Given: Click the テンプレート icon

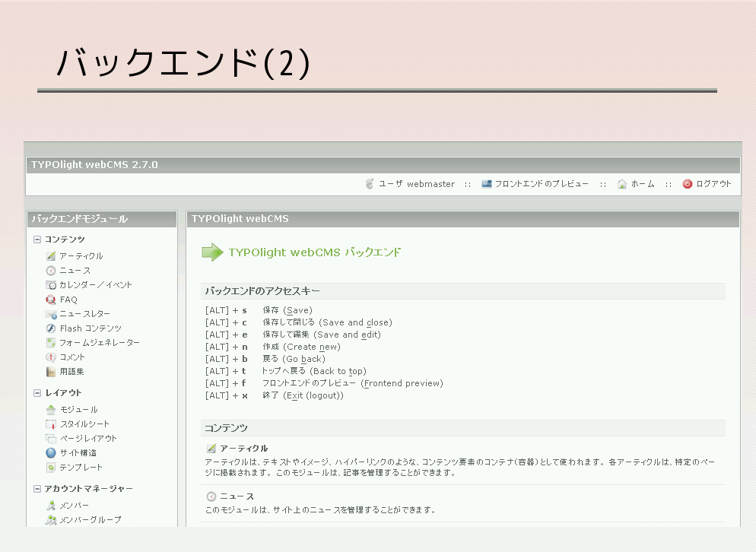Looking at the screenshot, I should (51, 467).
